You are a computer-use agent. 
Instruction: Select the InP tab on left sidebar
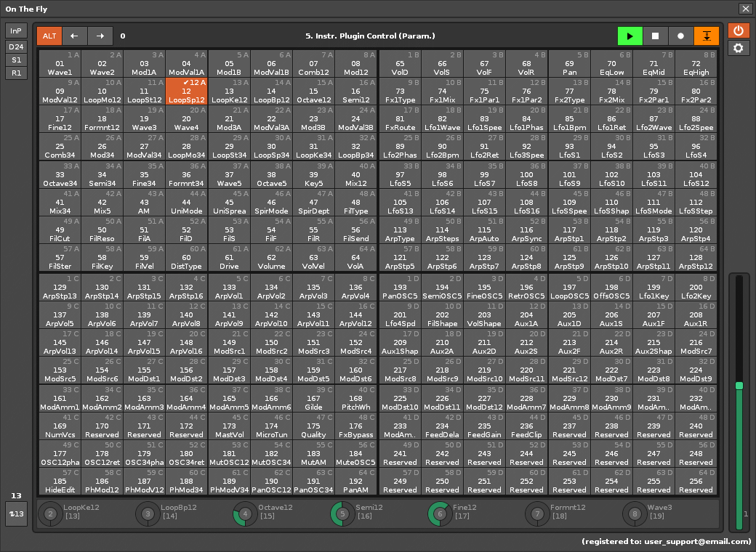point(16,31)
